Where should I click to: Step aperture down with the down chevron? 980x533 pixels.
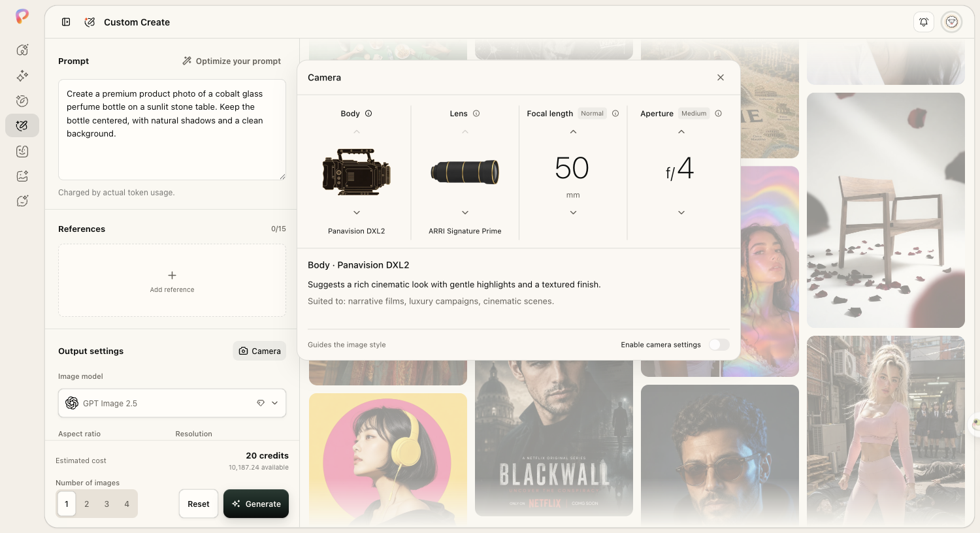[x=681, y=213]
